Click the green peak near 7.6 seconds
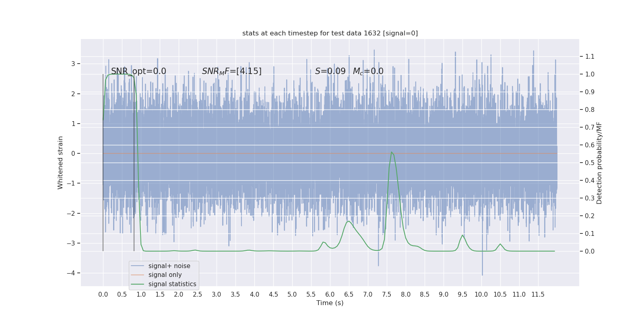 coord(392,153)
